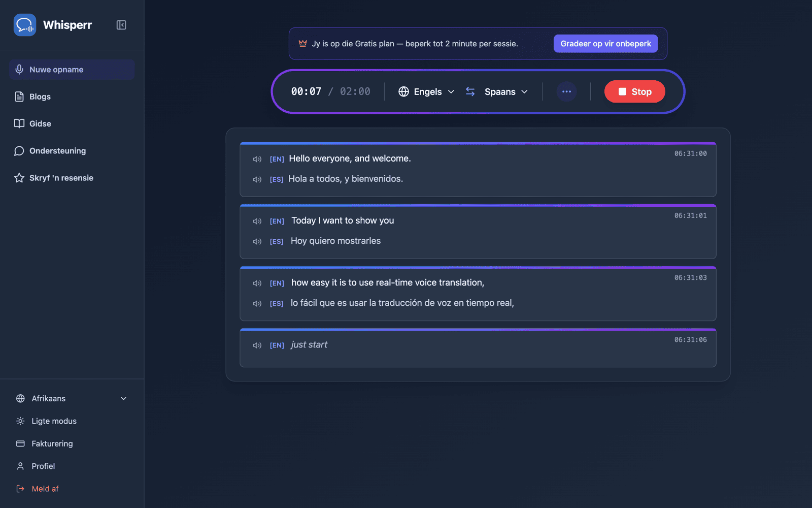
Task: Click the elapsed time 00:07
Action: [306, 91]
